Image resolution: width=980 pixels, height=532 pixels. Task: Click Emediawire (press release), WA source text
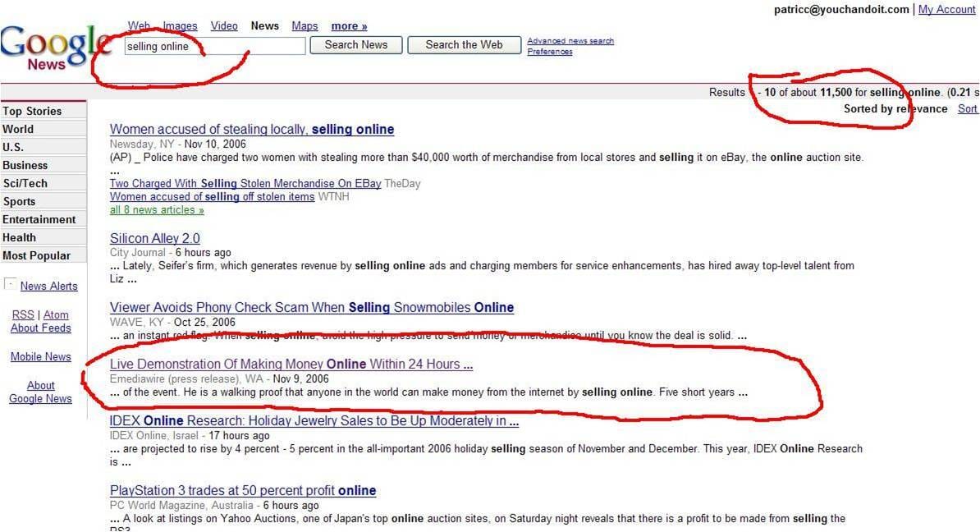tap(186, 378)
